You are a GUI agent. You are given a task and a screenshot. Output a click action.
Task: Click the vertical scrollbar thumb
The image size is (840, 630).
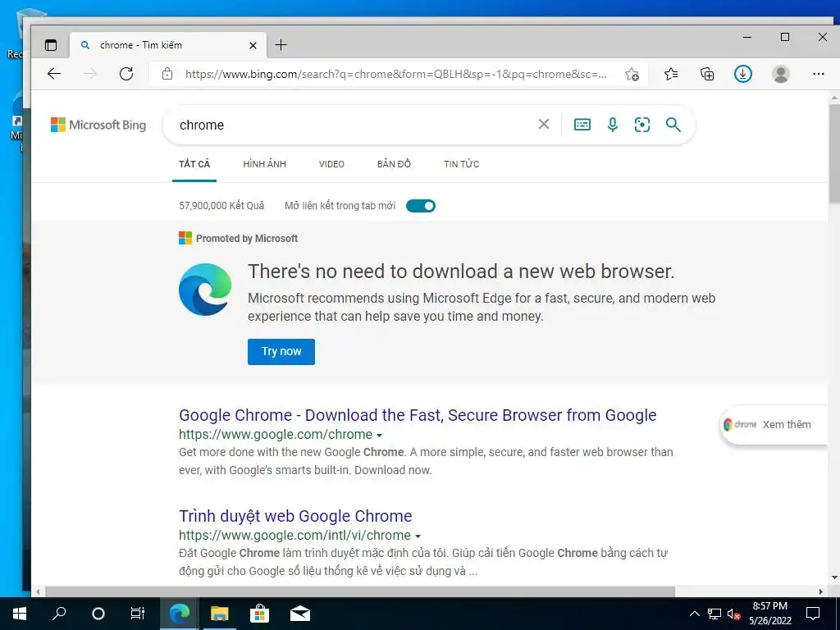(x=833, y=153)
